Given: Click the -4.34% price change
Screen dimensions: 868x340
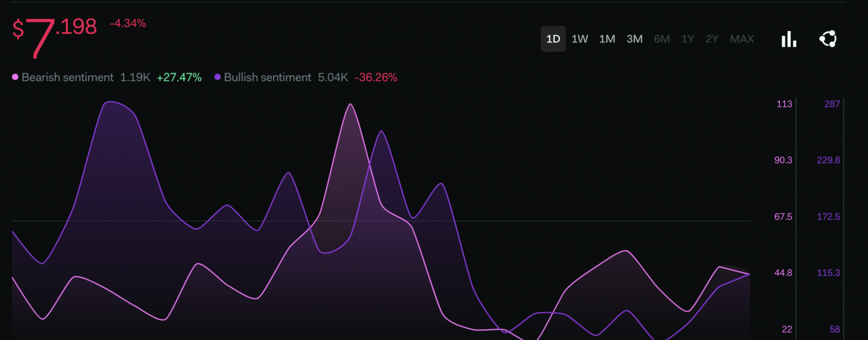Looking at the screenshot, I should (128, 24).
